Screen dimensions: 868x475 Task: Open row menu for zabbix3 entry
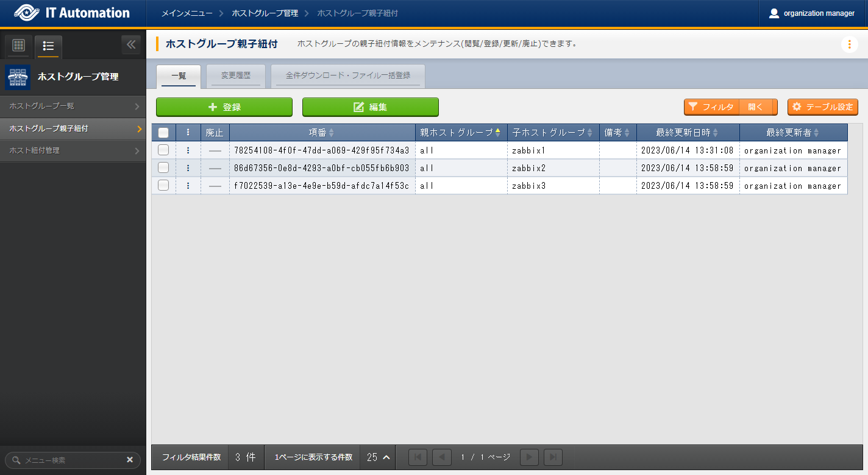188,186
